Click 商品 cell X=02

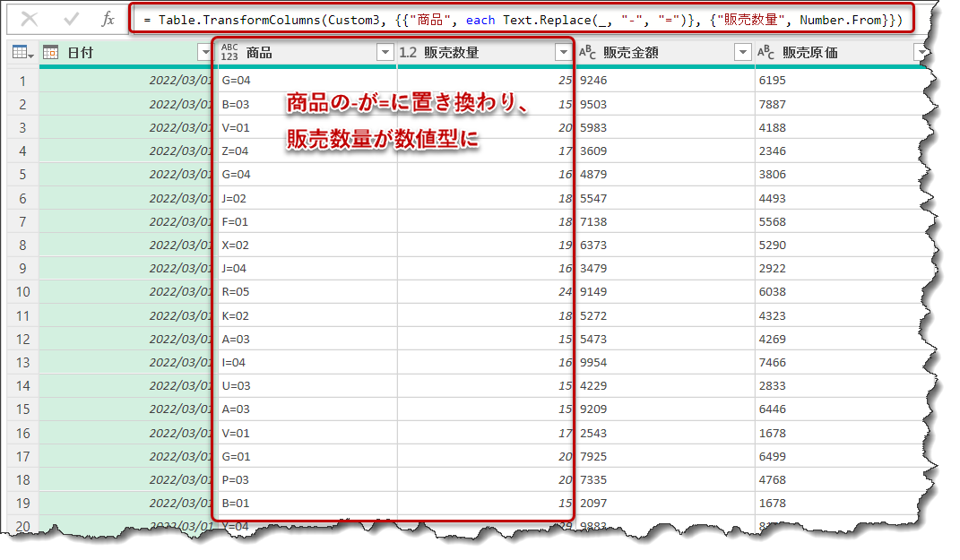[307, 246]
